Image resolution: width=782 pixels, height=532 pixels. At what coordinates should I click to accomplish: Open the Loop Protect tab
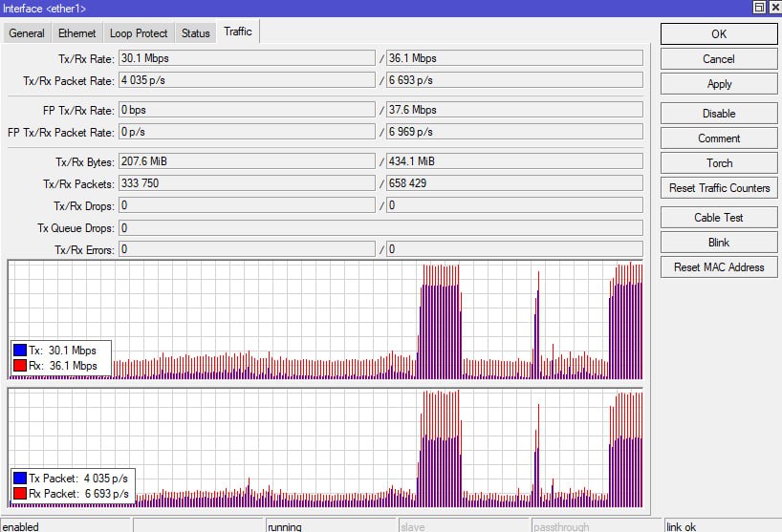point(139,33)
